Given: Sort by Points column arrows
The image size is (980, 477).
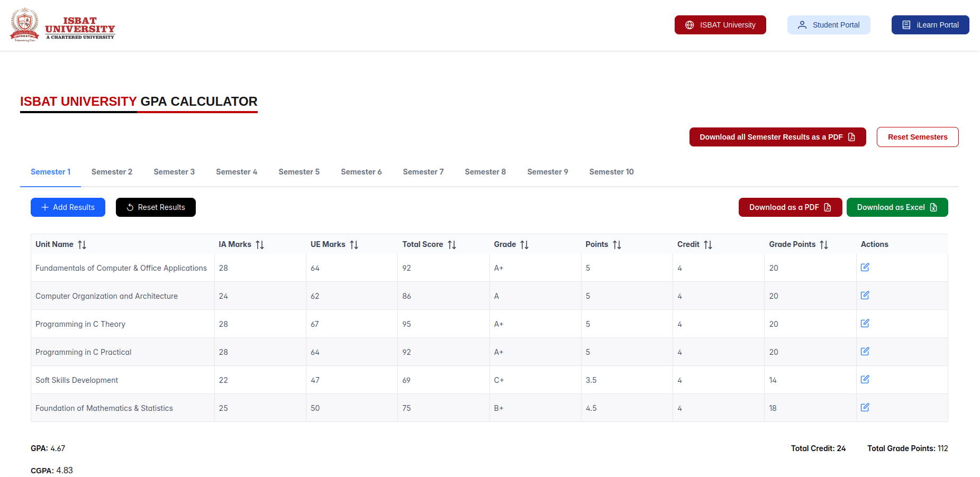Looking at the screenshot, I should tap(617, 245).
